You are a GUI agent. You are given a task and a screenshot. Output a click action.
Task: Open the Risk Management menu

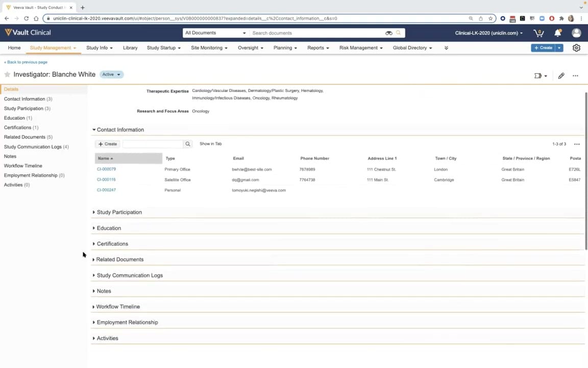[361, 48]
